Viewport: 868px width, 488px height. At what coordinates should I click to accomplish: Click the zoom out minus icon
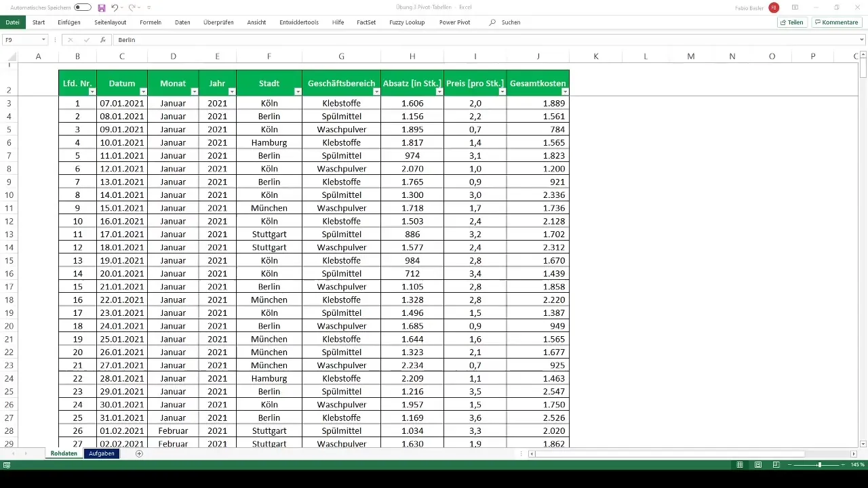pos(790,465)
